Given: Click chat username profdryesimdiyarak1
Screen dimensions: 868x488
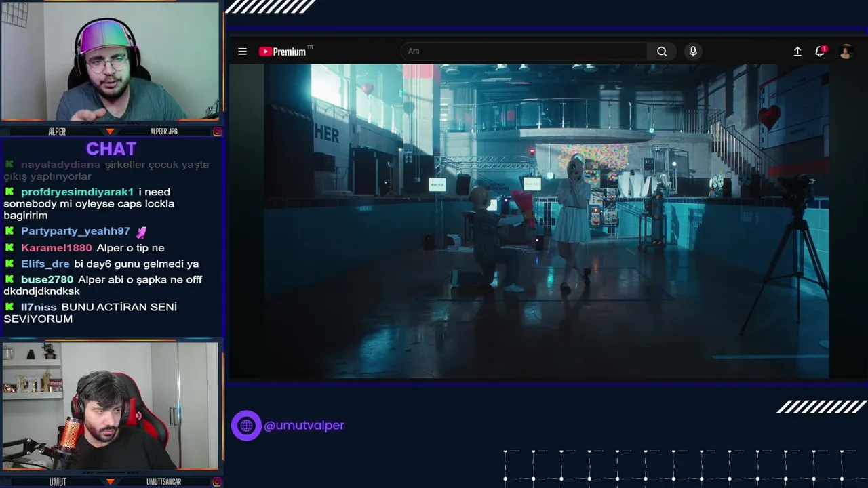Looking at the screenshot, I should point(77,192).
